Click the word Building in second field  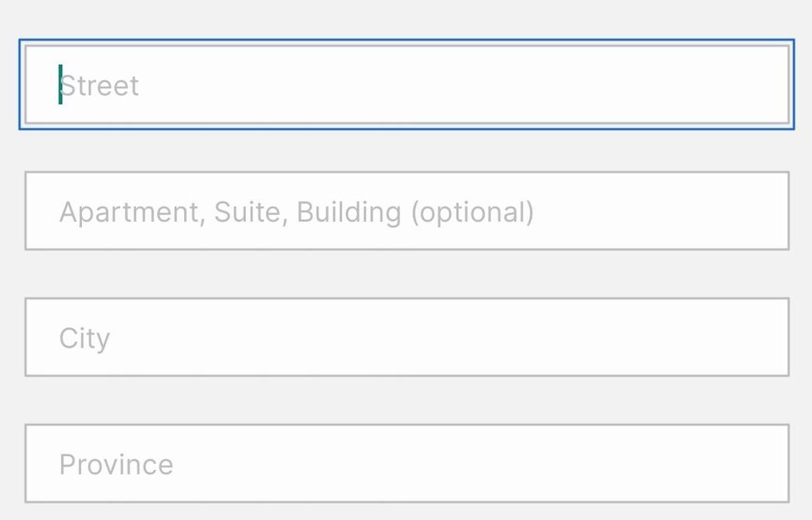349,212
